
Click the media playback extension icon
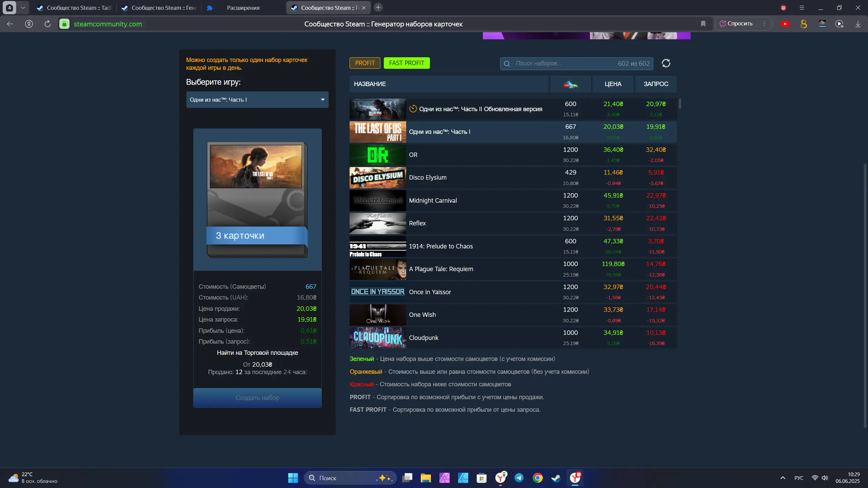[x=840, y=24]
